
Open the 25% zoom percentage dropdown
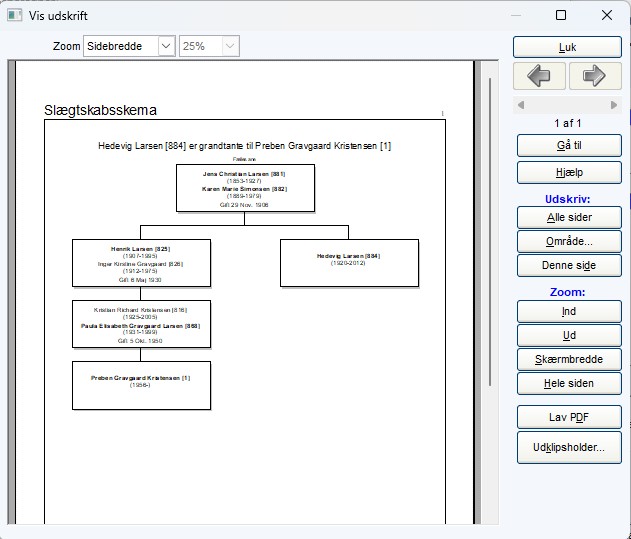tap(230, 46)
